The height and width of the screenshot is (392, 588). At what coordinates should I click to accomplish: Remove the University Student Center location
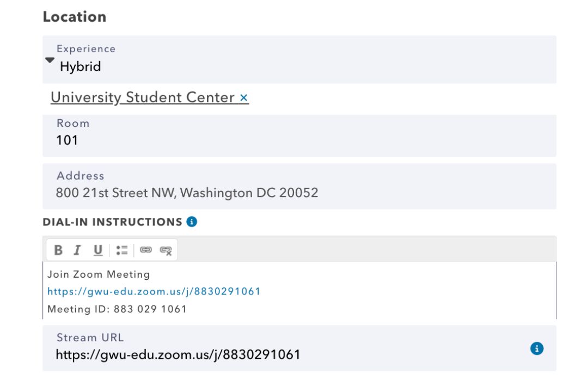tap(243, 98)
